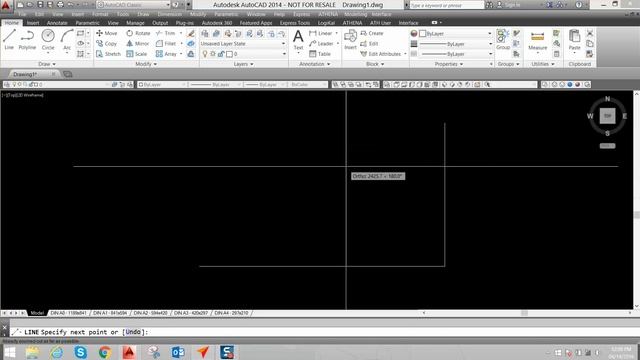Screen dimensions: 640x360
Task: Select the Line drawing tool
Action: tap(9, 40)
